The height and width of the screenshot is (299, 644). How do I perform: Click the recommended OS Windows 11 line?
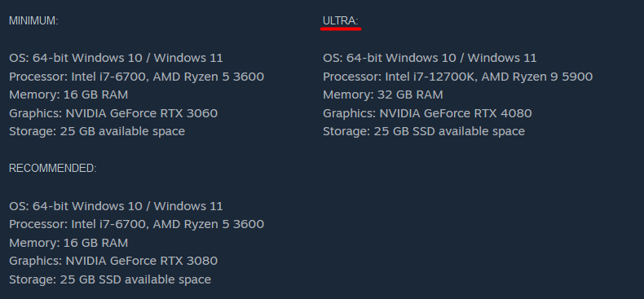(116, 206)
